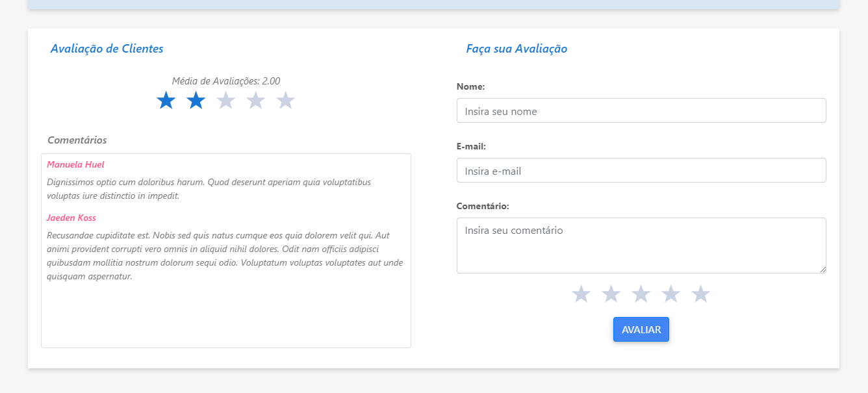Click the Avaliação de Clientes heading
Viewport: 868px width, 393px height.
coord(107,49)
